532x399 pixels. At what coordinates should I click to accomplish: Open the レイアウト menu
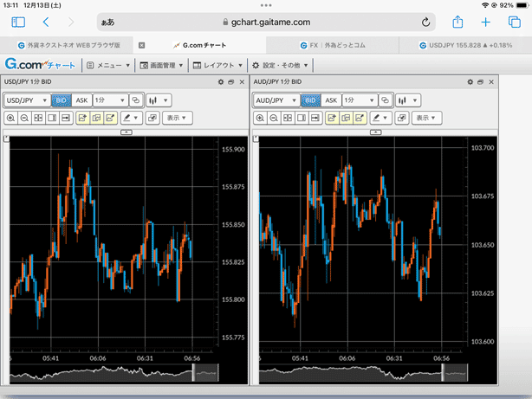coord(217,65)
